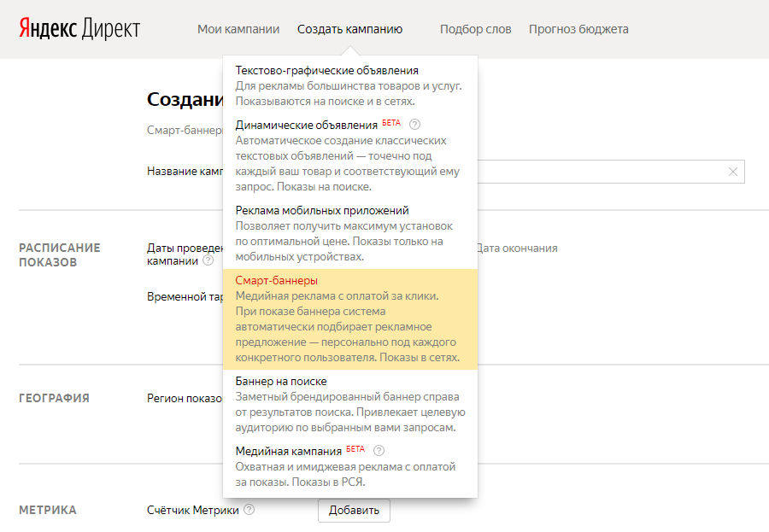Click the МЕТРИКА section heading
This screenshot has width=769, height=532.
(48, 510)
